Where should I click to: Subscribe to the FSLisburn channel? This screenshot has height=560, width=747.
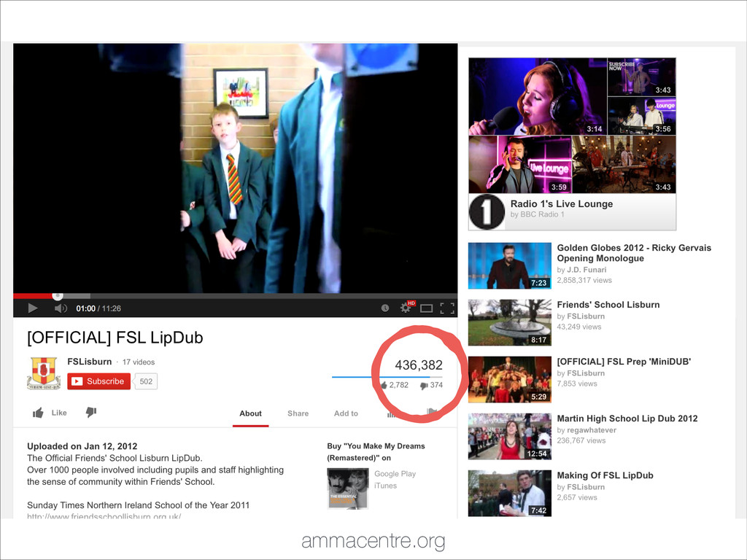tap(98, 381)
